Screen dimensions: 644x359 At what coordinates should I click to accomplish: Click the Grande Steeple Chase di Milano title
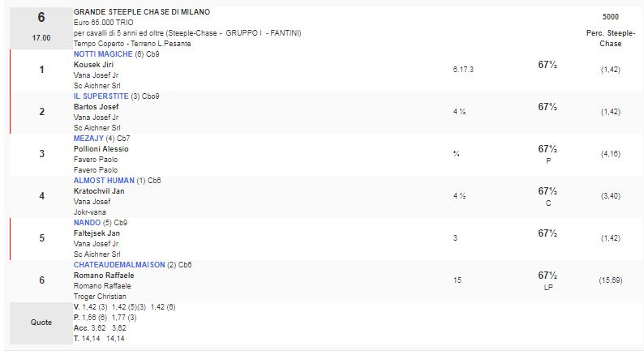(142, 12)
